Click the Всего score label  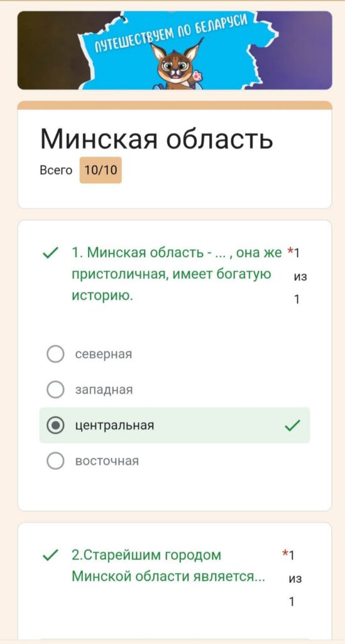[56, 170]
